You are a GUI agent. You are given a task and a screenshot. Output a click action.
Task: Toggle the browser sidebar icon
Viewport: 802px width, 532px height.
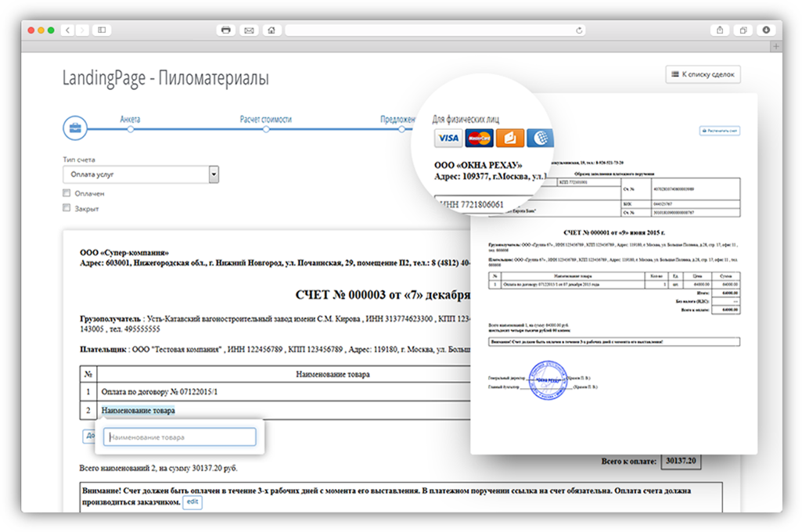[102, 31]
